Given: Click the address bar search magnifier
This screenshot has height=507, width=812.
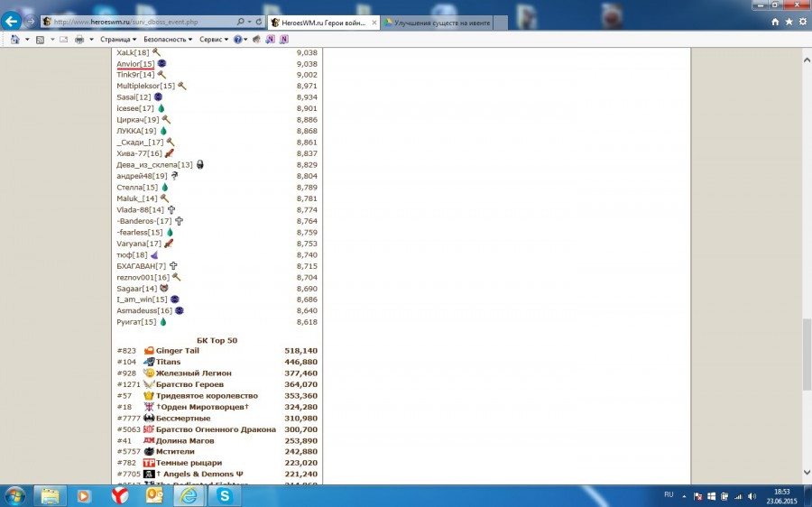Looking at the screenshot, I should (240, 22).
